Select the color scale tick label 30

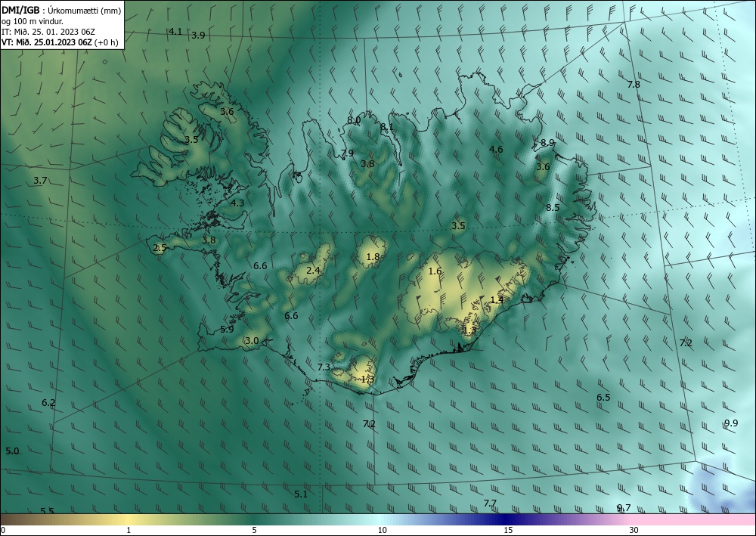(x=634, y=530)
